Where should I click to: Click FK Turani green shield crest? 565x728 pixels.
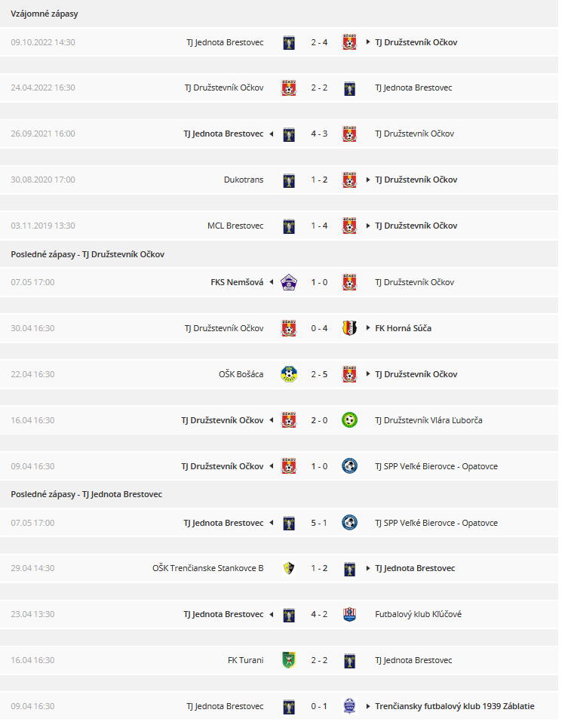tap(289, 660)
